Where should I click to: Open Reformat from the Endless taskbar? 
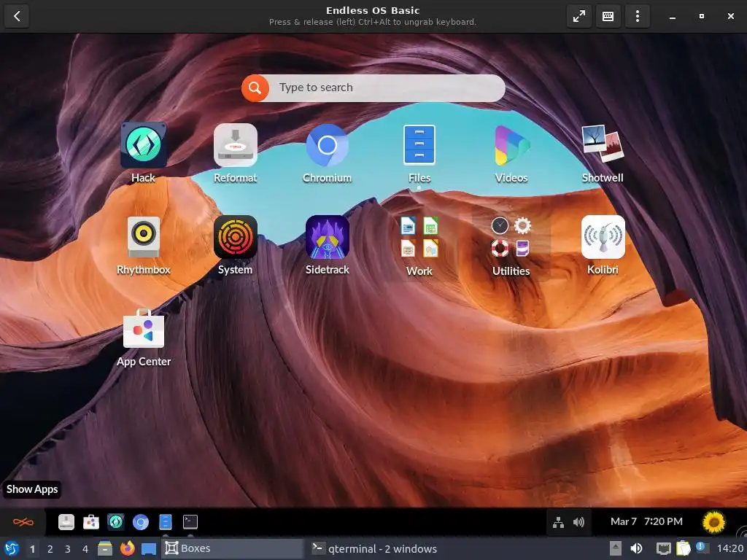[66, 522]
